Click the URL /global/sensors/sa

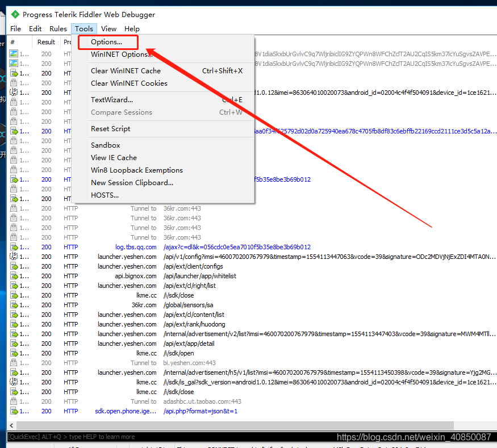(188, 305)
